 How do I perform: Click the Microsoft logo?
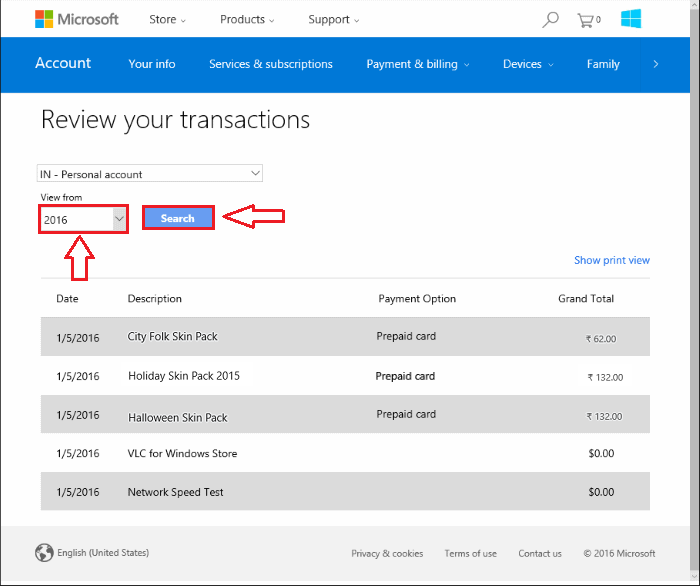coord(77,19)
